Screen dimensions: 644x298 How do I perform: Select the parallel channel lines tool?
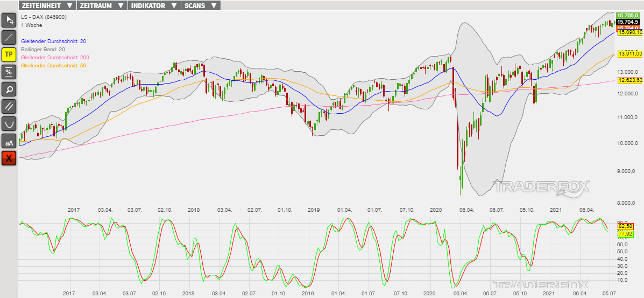tap(9, 106)
